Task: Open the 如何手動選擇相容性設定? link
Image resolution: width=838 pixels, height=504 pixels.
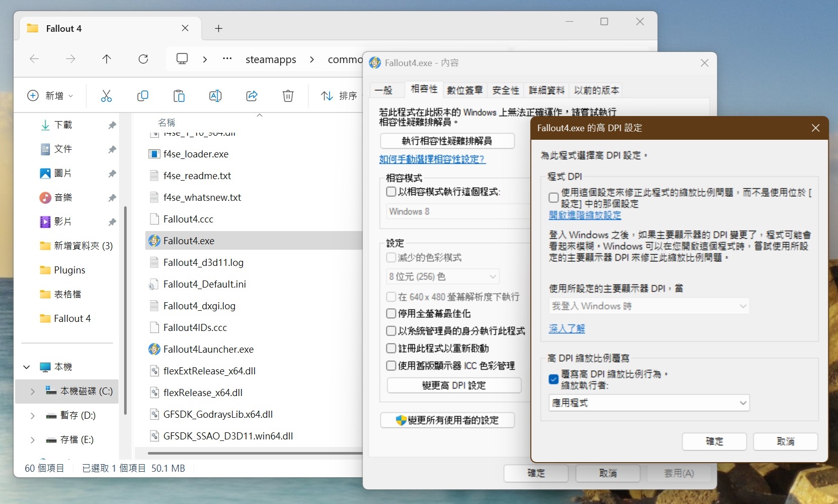Action: coord(432,159)
